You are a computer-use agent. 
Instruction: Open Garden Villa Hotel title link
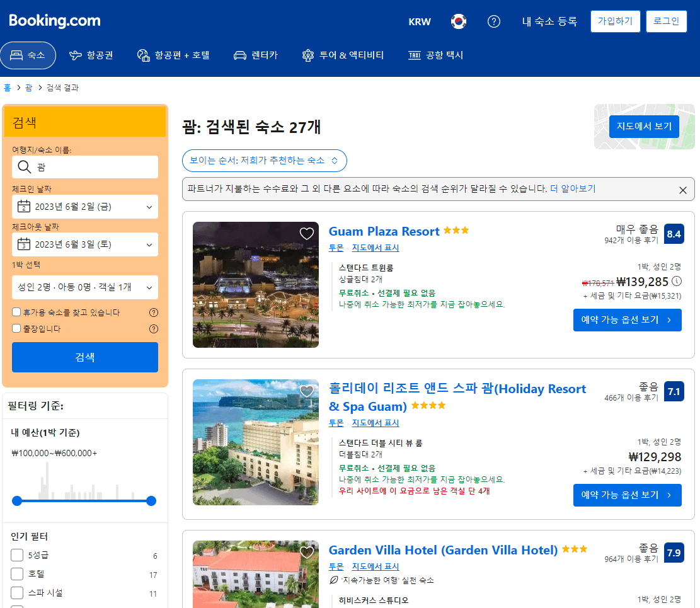tap(443, 550)
